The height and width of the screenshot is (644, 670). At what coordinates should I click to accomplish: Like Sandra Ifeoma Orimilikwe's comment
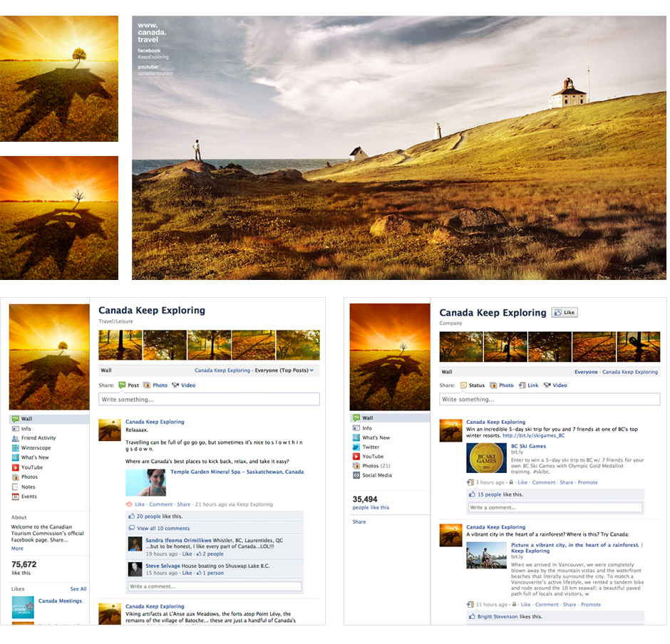[187, 554]
